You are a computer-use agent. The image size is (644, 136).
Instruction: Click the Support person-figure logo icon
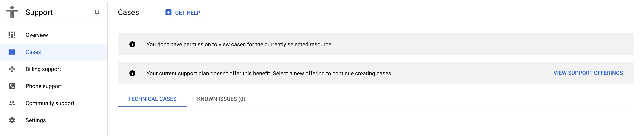click(12, 12)
